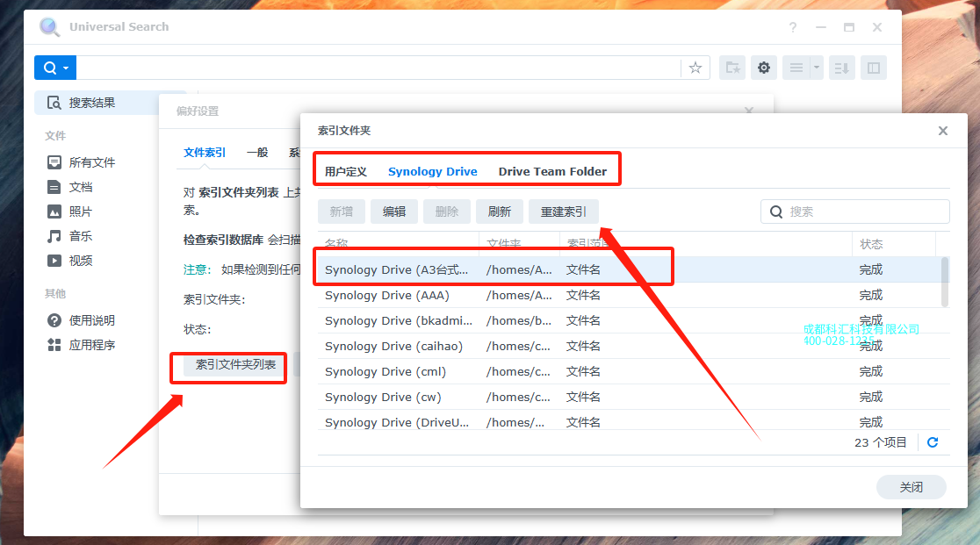Click the 状态 column header
The image size is (980, 545).
pyautogui.click(x=893, y=243)
